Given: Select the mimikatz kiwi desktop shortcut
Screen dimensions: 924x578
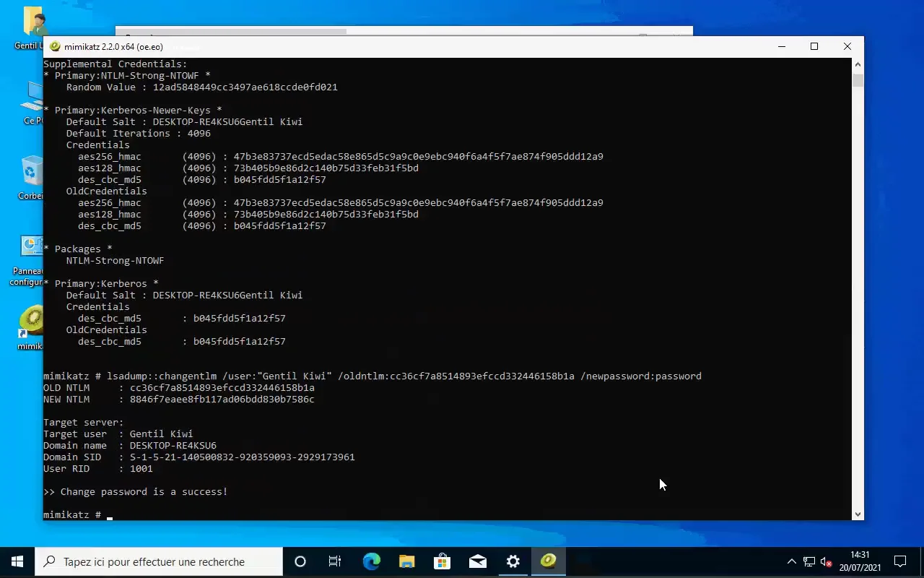Looking at the screenshot, I should point(30,329).
